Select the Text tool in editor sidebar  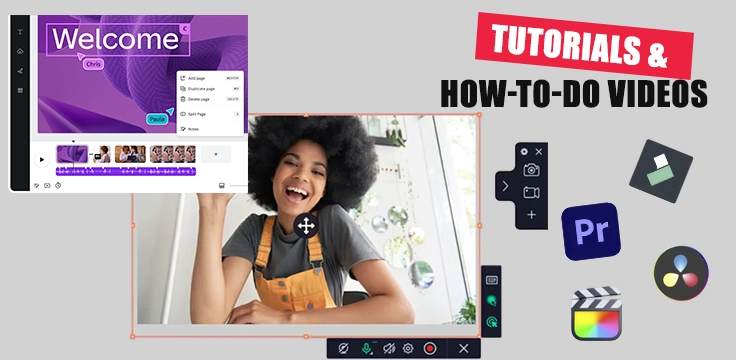point(20,32)
